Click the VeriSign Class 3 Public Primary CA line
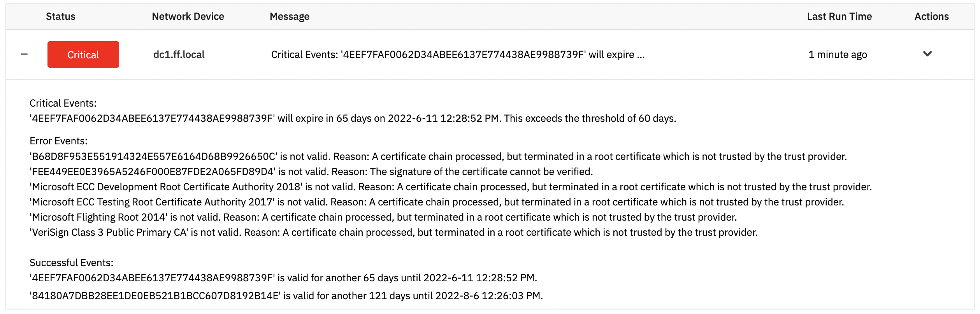Viewport: 980px width, 314px height. 393,232
